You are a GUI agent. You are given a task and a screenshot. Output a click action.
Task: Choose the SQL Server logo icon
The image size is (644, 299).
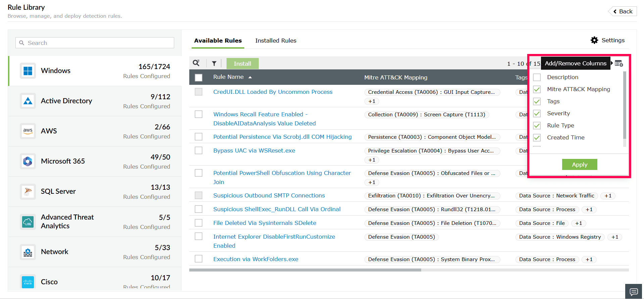point(28,191)
